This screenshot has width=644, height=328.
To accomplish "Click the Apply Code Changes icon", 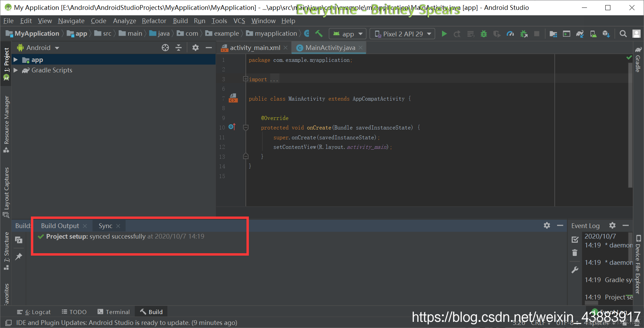I will [471, 34].
